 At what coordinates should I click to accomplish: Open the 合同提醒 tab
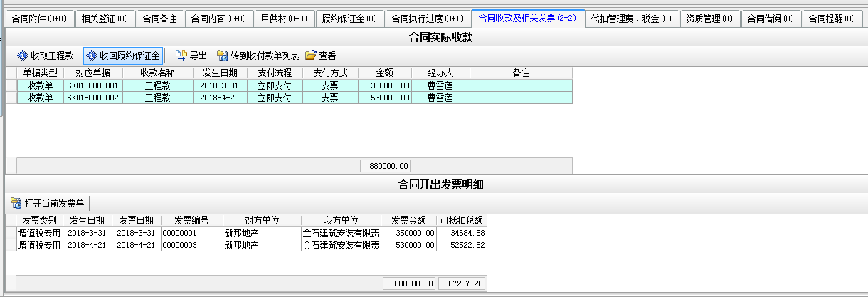point(831,19)
